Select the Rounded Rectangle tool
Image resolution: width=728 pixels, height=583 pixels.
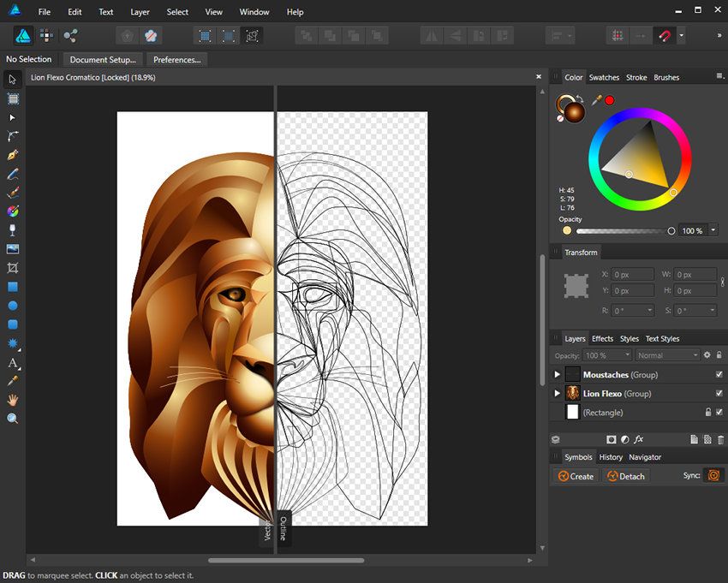point(13,324)
